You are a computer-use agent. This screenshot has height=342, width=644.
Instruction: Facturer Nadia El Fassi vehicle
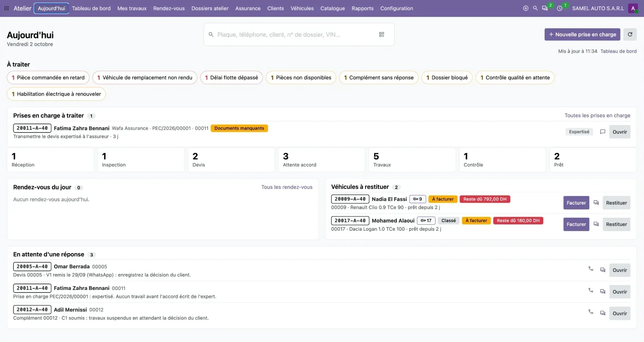576,203
